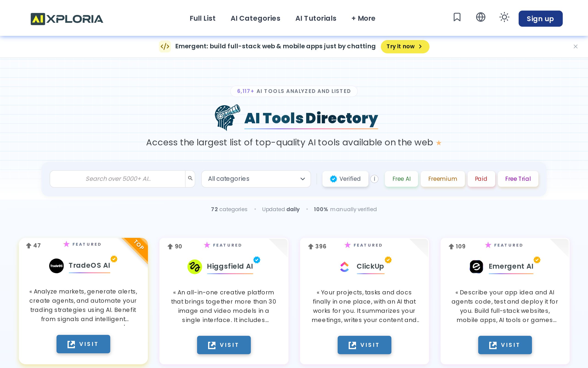Click the Verified info icon
Viewport: 588px width, 368px height.
click(x=374, y=179)
